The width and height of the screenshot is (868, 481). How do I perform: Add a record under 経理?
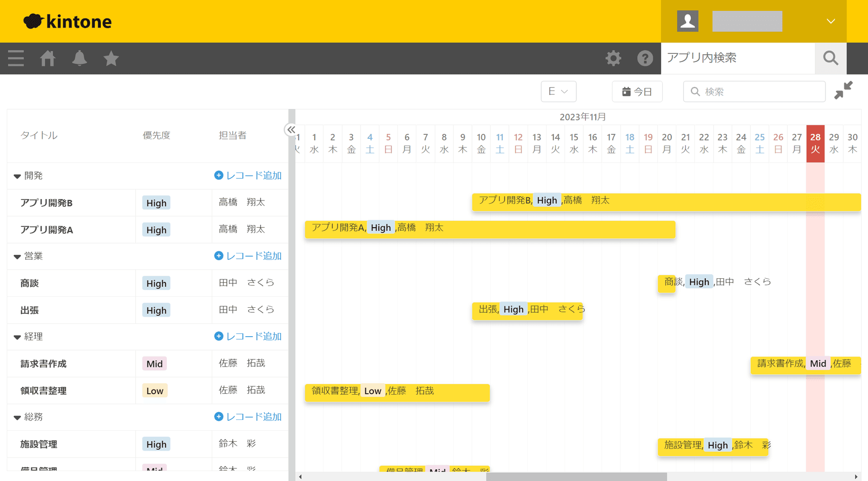point(254,337)
